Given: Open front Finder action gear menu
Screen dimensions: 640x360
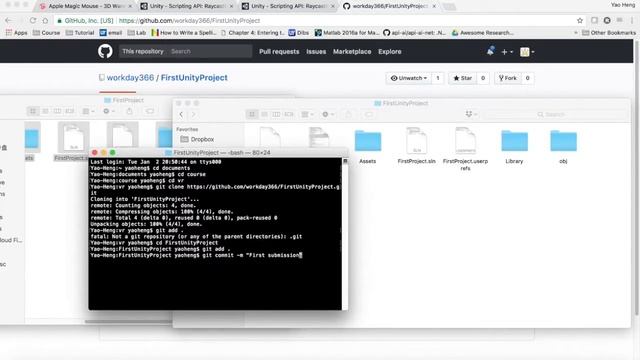Looking at the screenshot, I should (328, 115).
